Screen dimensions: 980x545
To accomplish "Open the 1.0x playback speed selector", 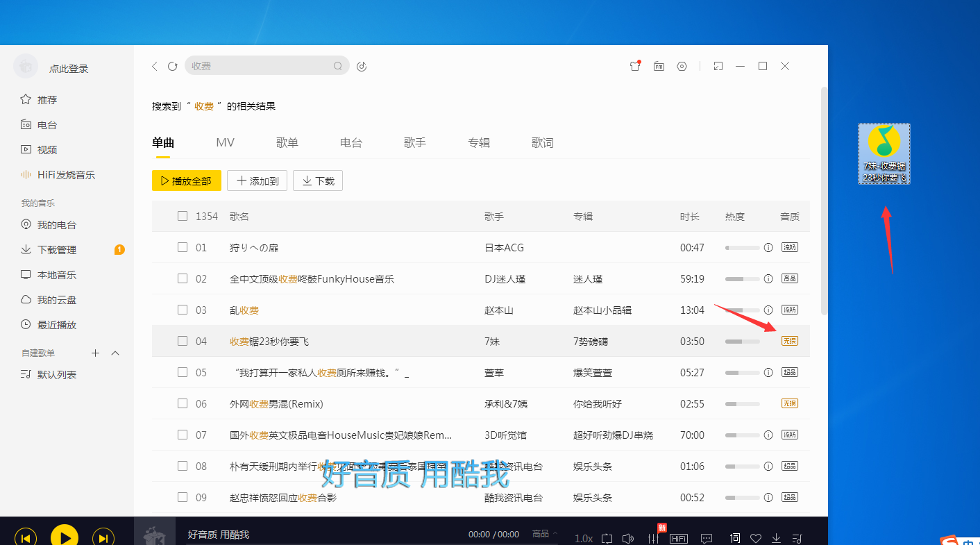I will tap(584, 538).
